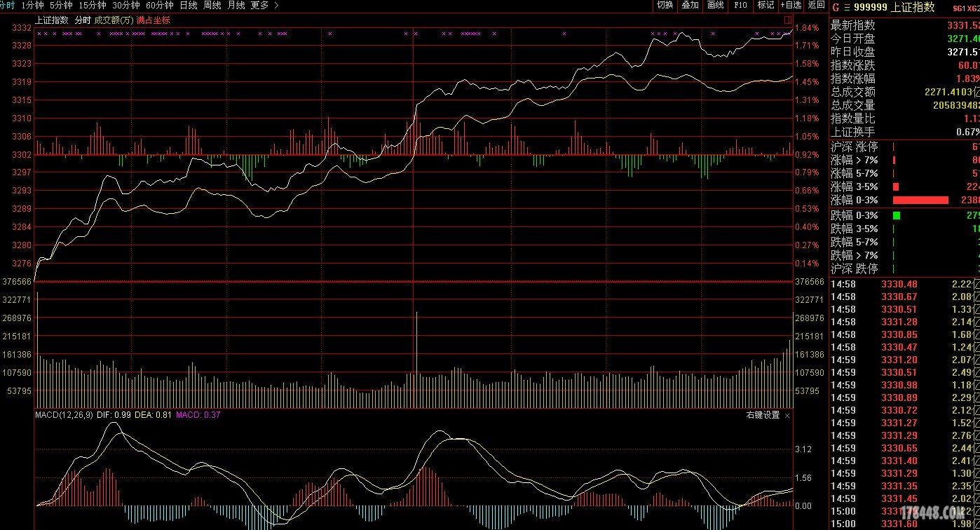Click the 返回 back button
The width and height of the screenshot is (980, 530).
[816, 5]
